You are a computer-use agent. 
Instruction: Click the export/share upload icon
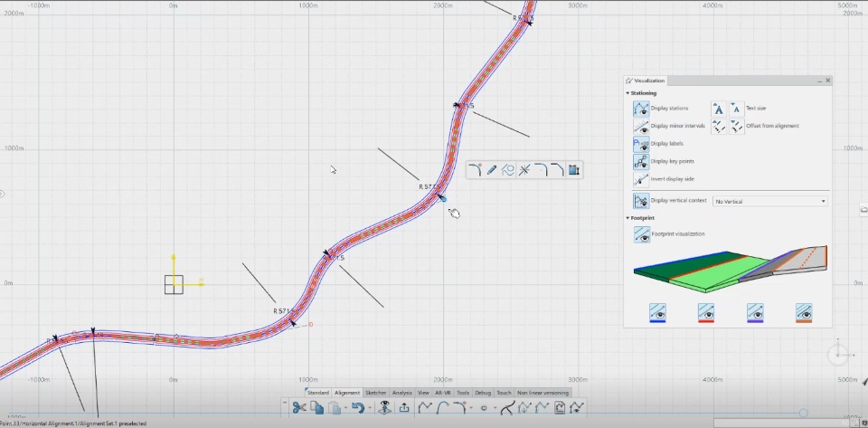(x=404, y=408)
